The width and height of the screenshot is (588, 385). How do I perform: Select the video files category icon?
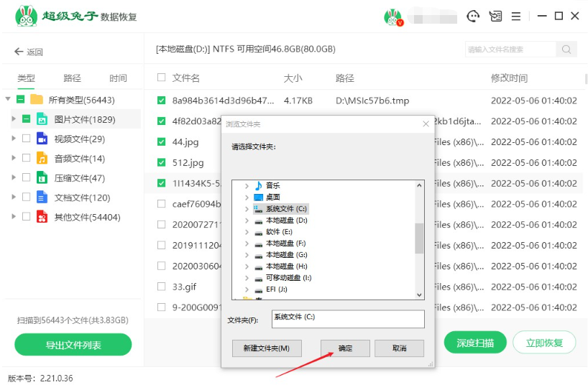[42, 139]
